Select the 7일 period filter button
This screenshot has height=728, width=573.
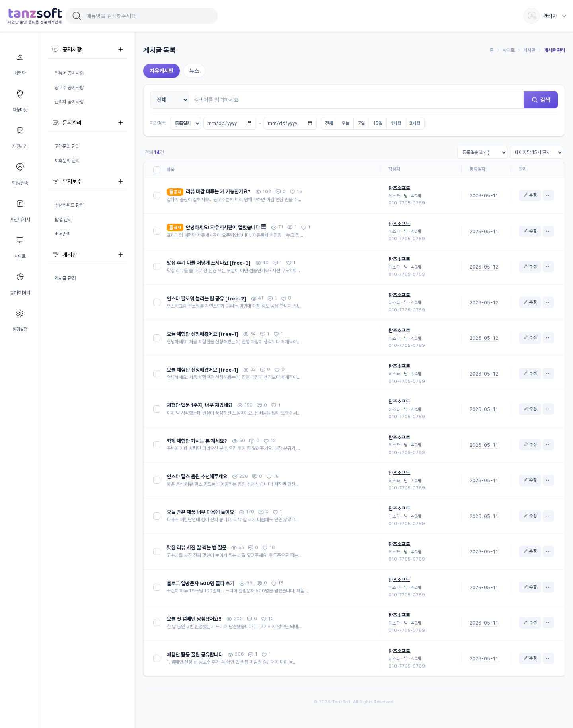click(x=361, y=123)
